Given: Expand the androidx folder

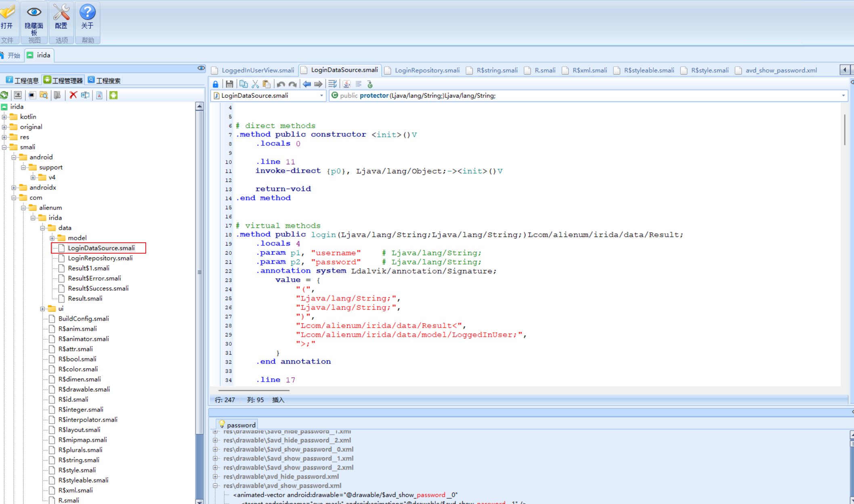Looking at the screenshot, I should coord(14,187).
